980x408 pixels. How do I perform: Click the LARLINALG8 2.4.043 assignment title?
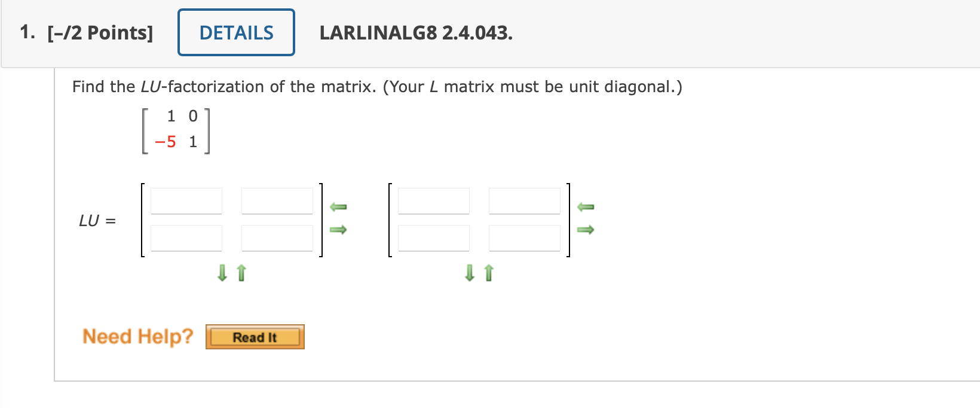click(x=415, y=34)
